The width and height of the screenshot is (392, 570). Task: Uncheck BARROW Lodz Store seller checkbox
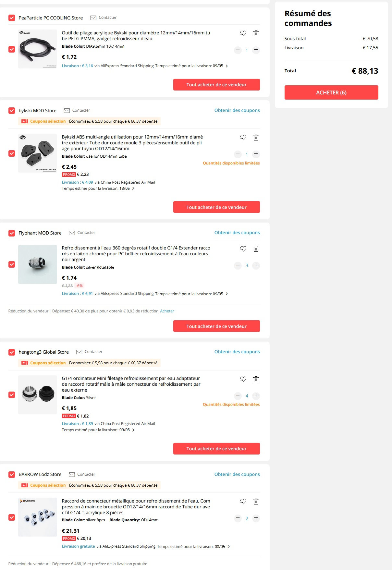(x=12, y=475)
